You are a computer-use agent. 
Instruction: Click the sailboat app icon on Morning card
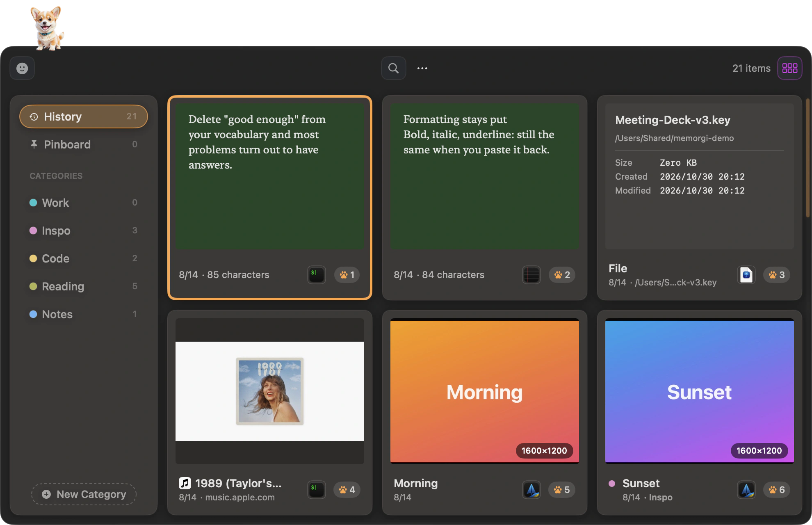point(531,489)
